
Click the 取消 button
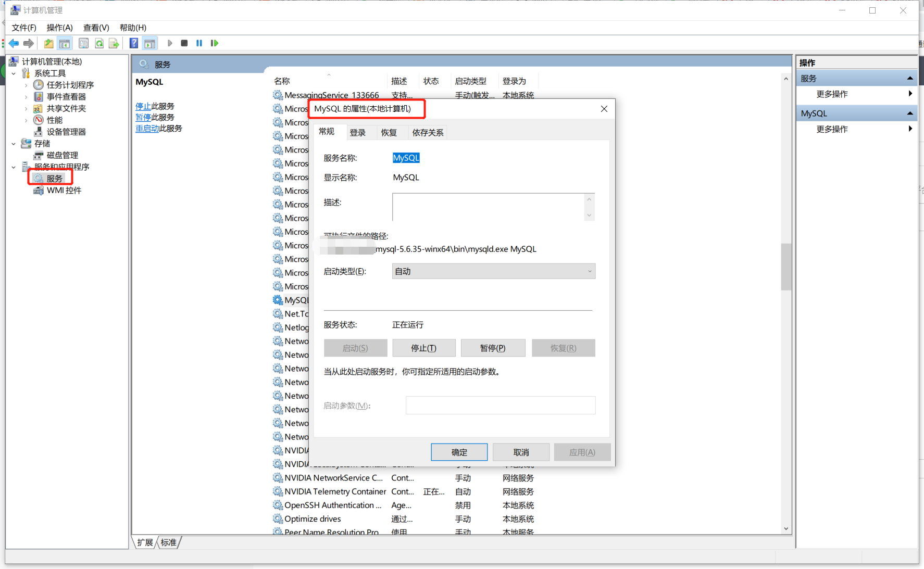point(521,452)
